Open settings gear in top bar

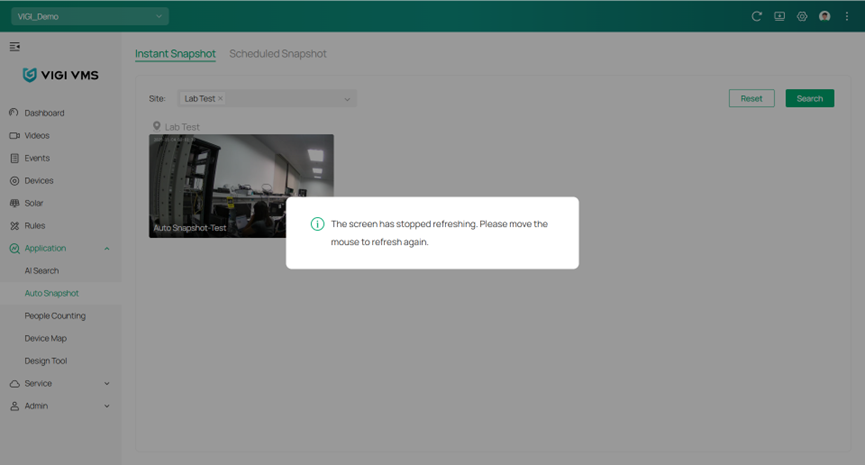[802, 16]
